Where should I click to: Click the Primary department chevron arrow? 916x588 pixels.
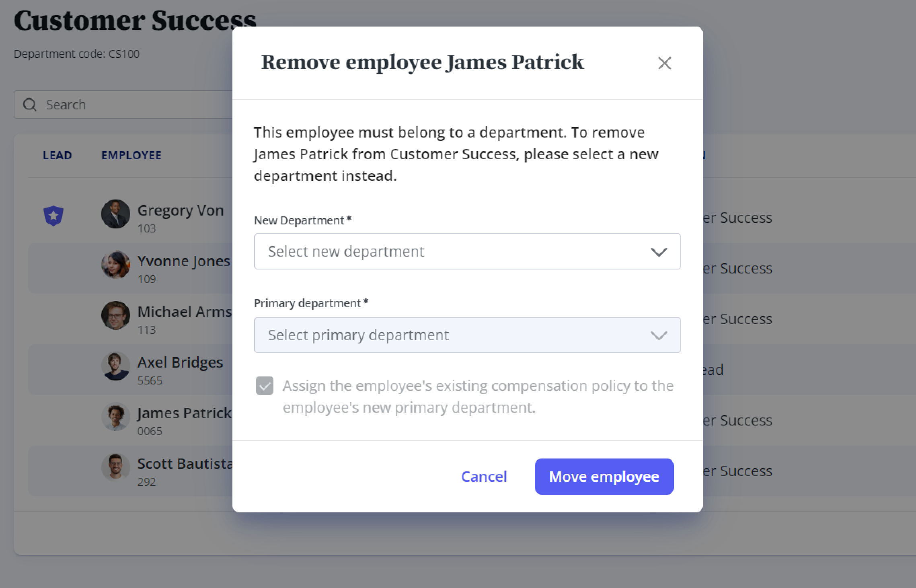click(x=659, y=336)
